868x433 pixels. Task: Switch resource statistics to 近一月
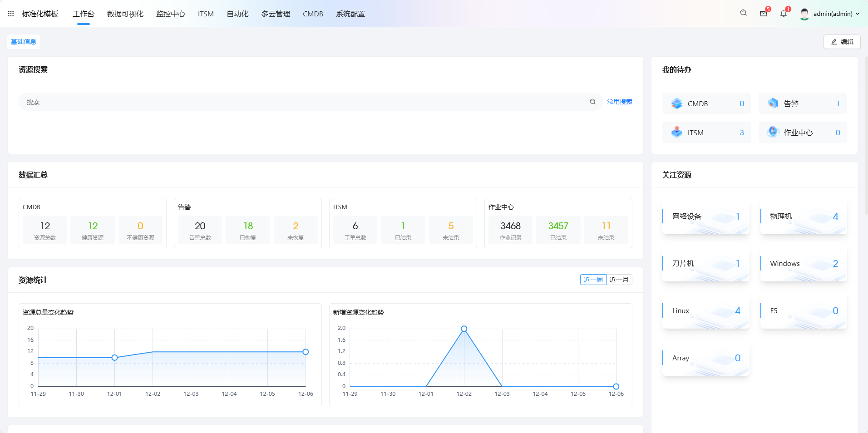pyautogui.click(x=619, y=280)
